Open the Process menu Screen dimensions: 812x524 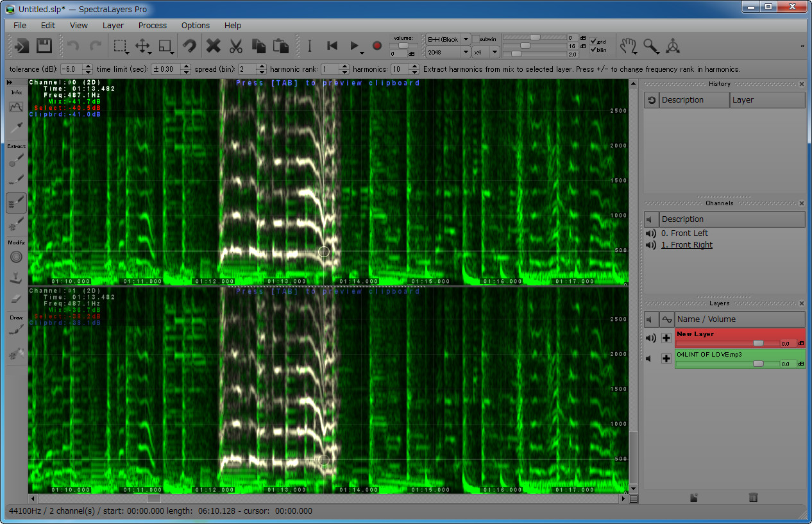point(153,26)
